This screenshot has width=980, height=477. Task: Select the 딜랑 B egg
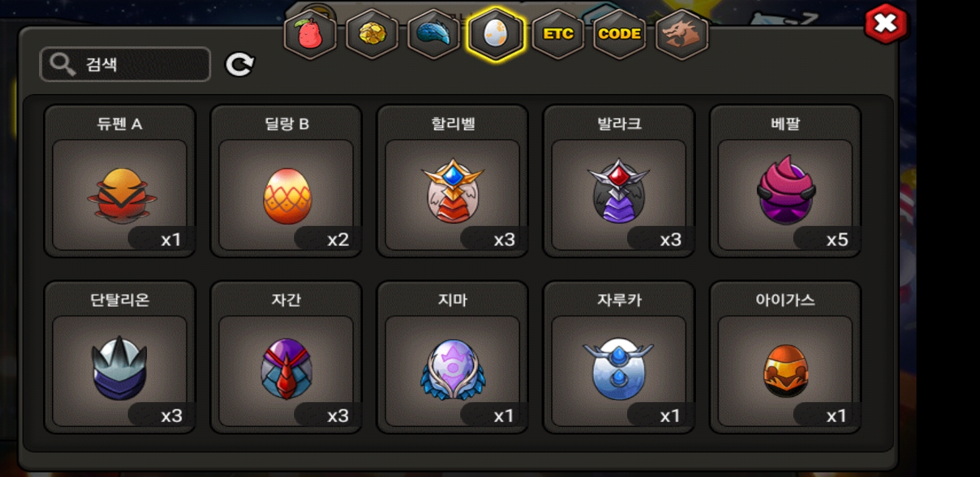pos(286,181)
